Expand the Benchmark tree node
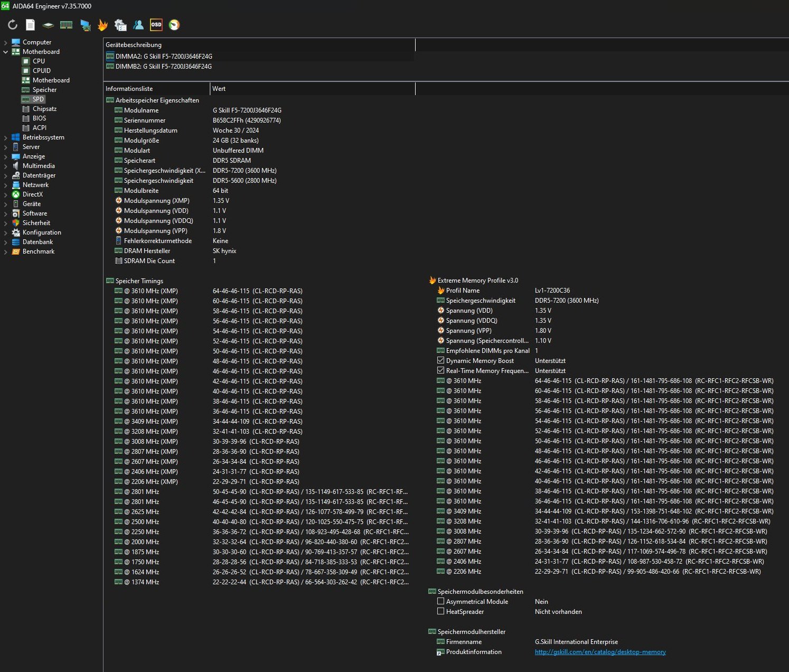Viewport: 789px width, 672px height. [x=6, y=251]
